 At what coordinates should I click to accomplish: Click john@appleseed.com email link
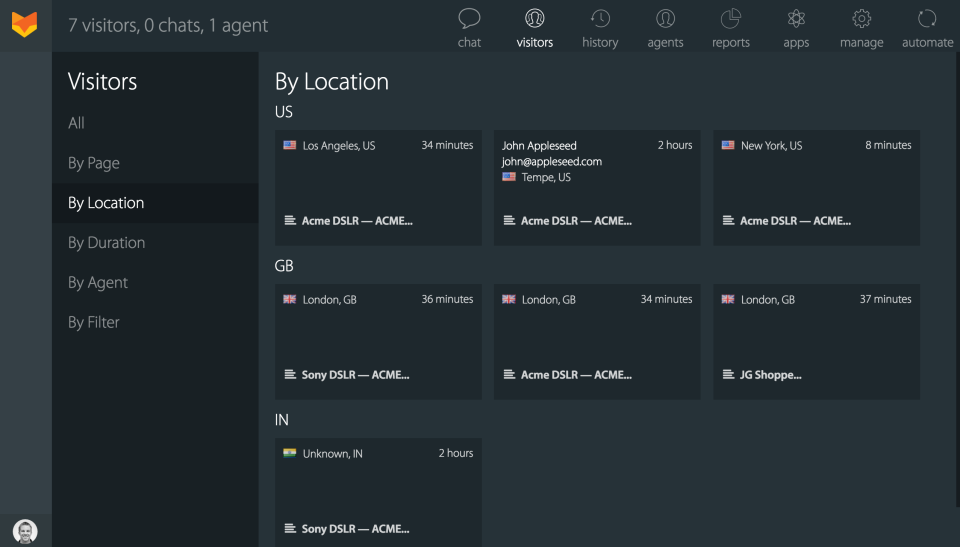tap(552, 161)
